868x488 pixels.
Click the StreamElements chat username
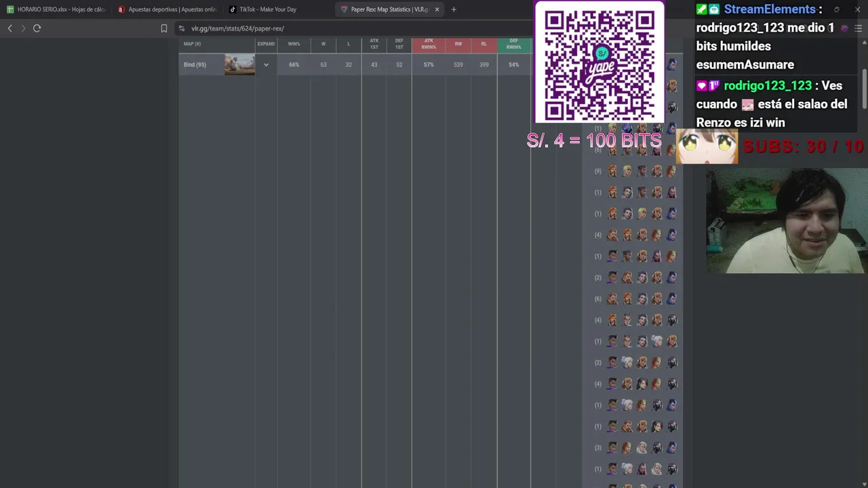[770, 9]
